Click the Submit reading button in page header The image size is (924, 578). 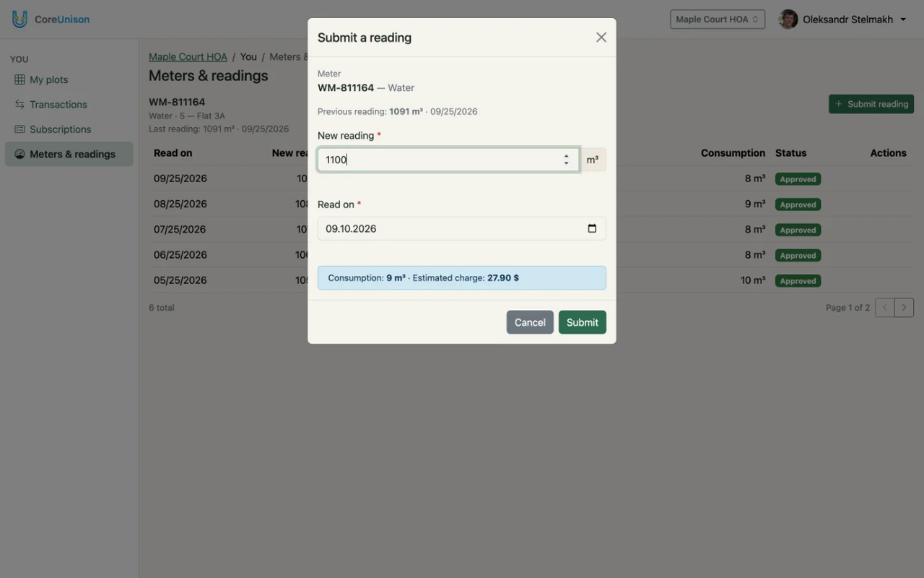pyautogui.click(x=871, y=104)
